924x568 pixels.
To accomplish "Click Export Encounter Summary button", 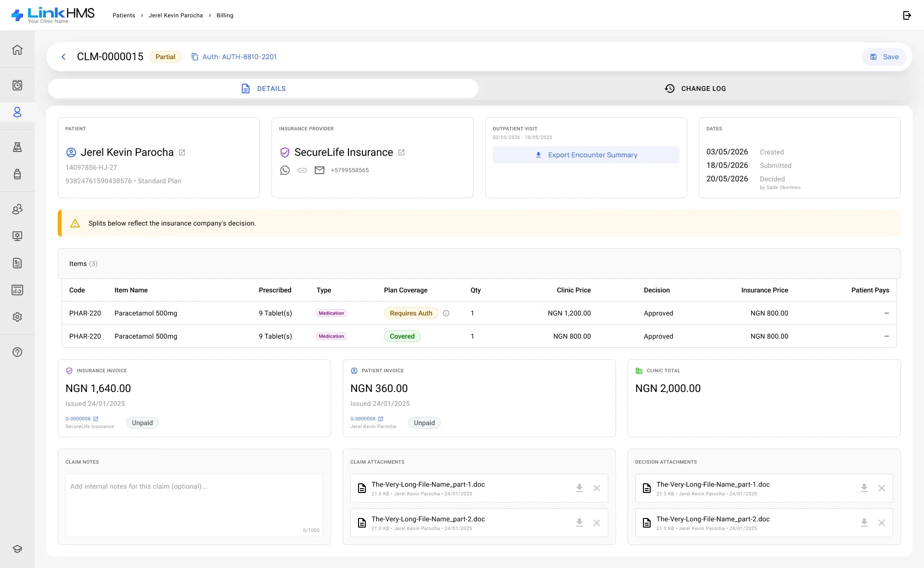I will tap(586, 155).
